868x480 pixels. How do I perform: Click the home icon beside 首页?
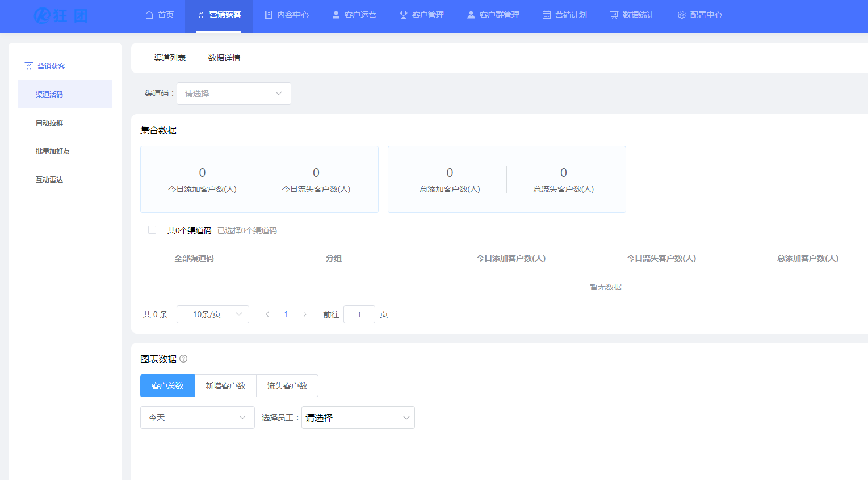(x=149, y=15)
